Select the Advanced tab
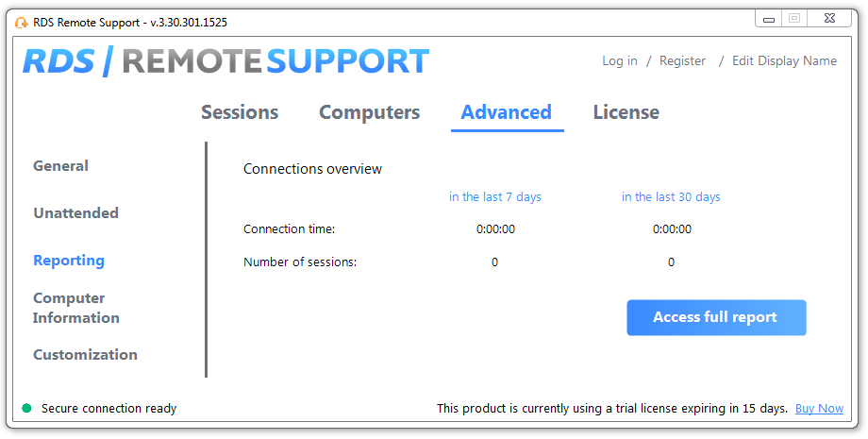 click(x=507, y=112)
